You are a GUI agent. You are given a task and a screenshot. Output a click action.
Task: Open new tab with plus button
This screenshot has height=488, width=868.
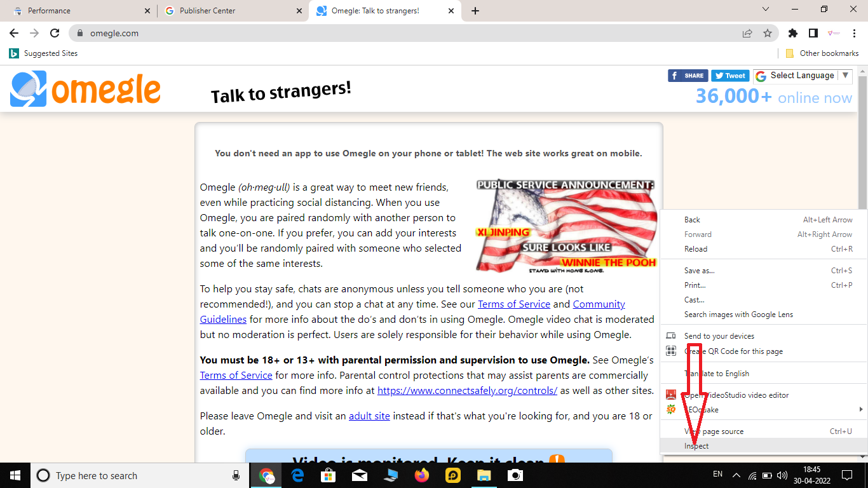point(475,11)
